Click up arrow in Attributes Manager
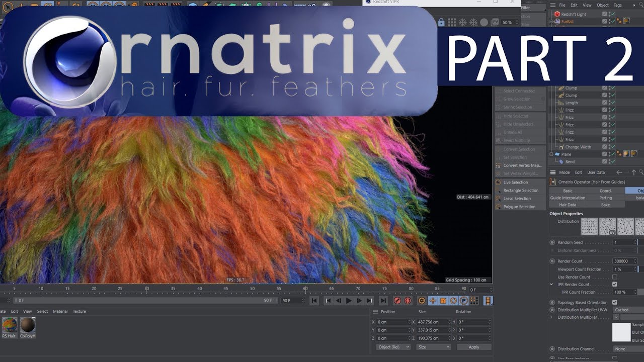The height and width of the screenshot is (362, 644). pyautogui.click(x=634, y=172)
